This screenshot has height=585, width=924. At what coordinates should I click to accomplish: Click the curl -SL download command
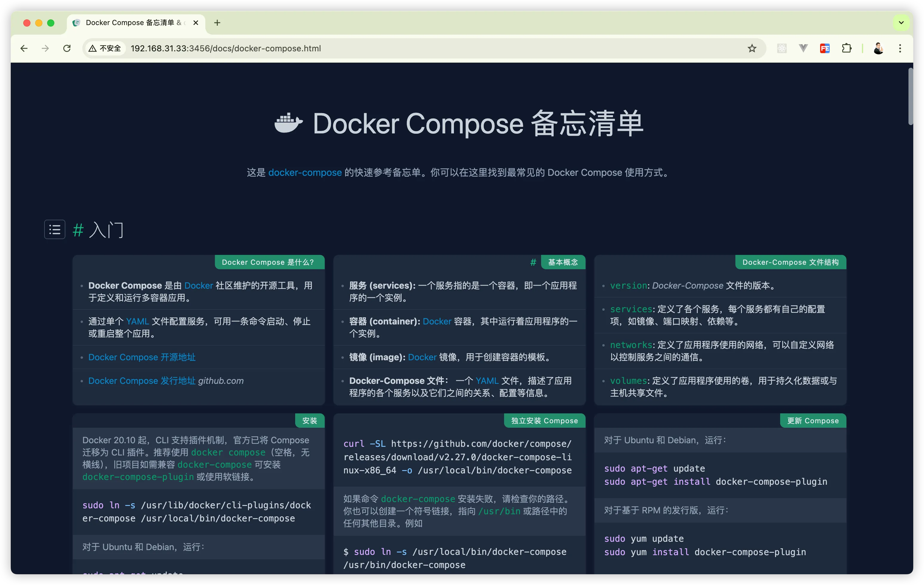point(458,457)
